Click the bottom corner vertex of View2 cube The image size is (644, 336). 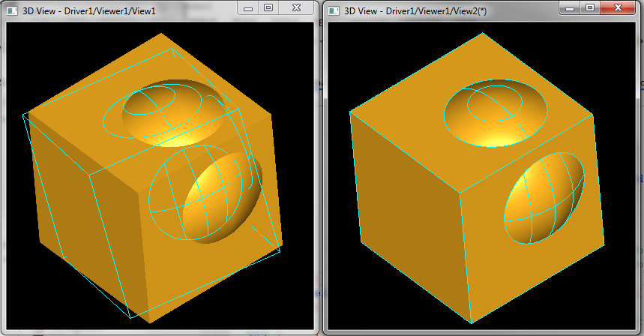(471, 322)
